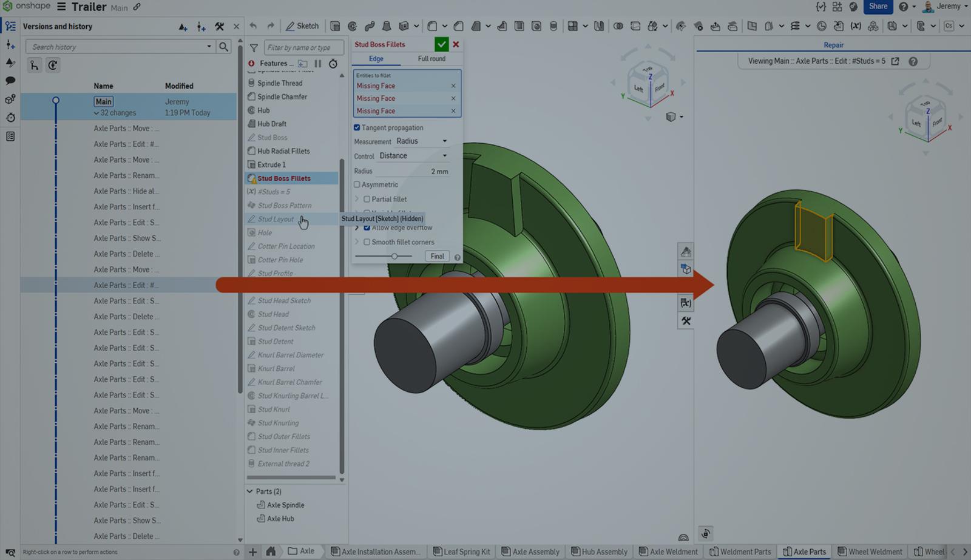This screenshot has width=971, height=560.
Task: Click the Versions and history sidebar icon
Action: [10, 26]
